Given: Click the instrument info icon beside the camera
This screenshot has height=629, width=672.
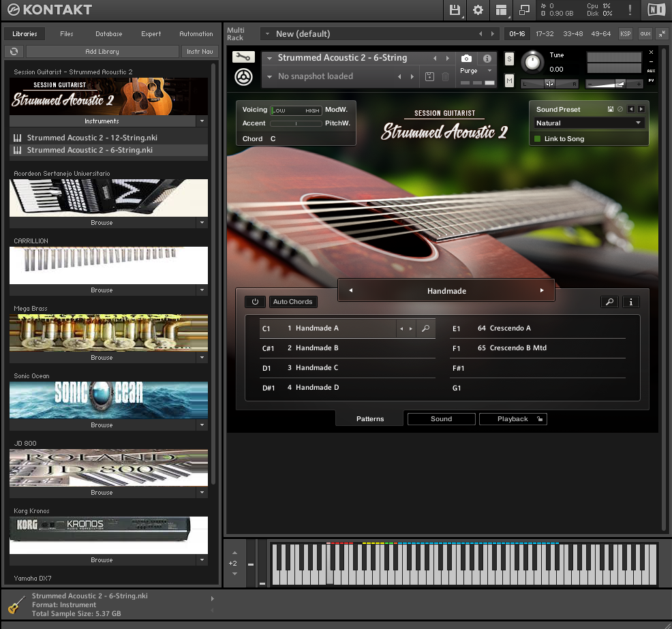Looking at the screenshot, I should click(x=487, y=59).
